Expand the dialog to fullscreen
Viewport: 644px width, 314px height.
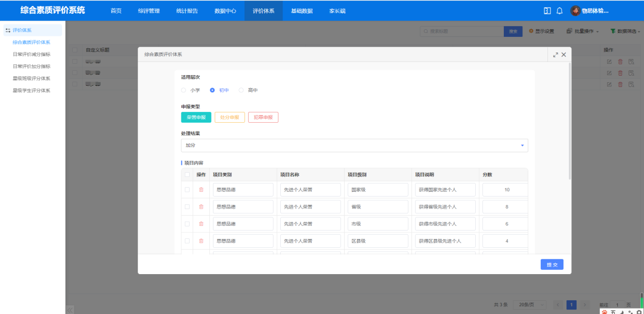(x=556, y=54)
